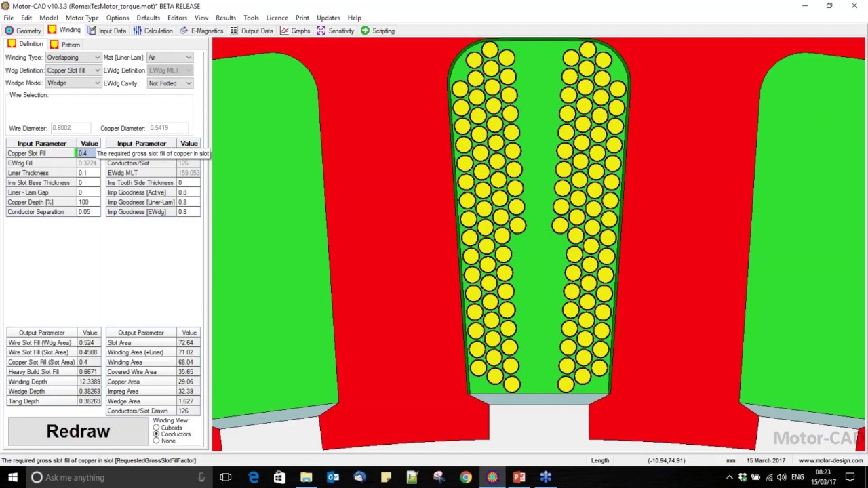Click the Definition sub-tab icon

click(12, 44)
